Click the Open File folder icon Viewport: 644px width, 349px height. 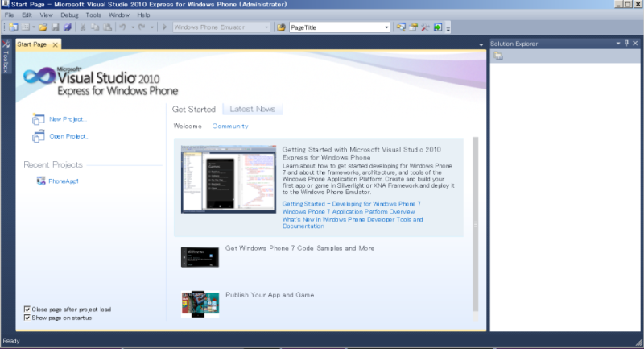(x=43, y=27)
